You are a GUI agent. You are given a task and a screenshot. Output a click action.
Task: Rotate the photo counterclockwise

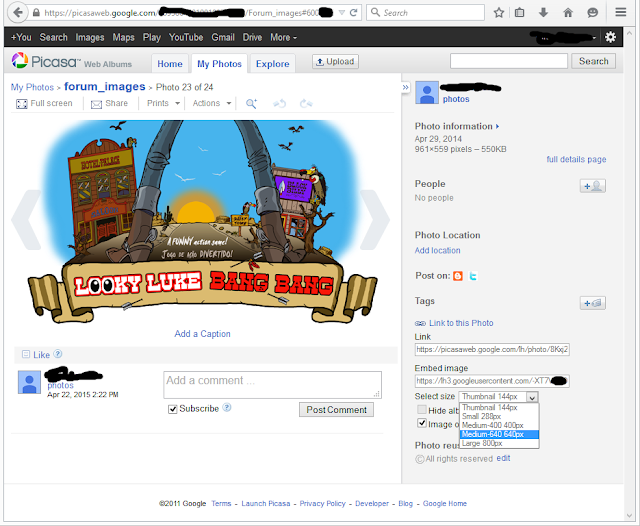[x=280, y=104]
